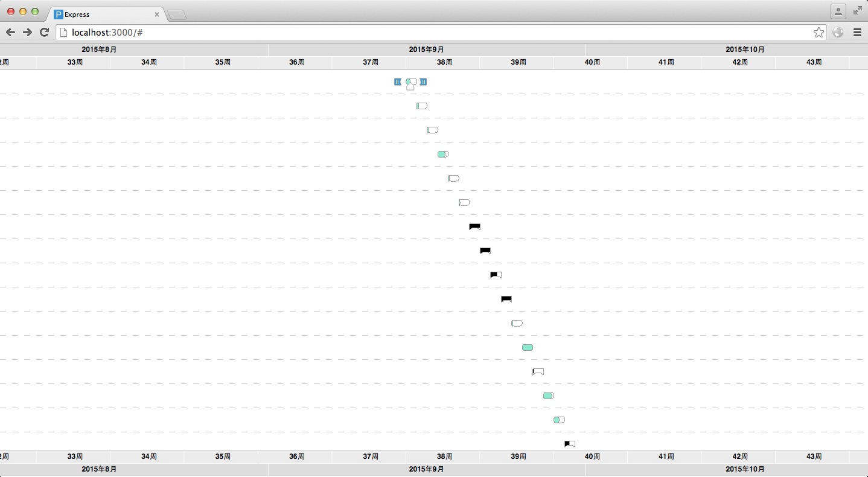
Task: Go forward with the browser forward arrow
Action: coord(27,33)
